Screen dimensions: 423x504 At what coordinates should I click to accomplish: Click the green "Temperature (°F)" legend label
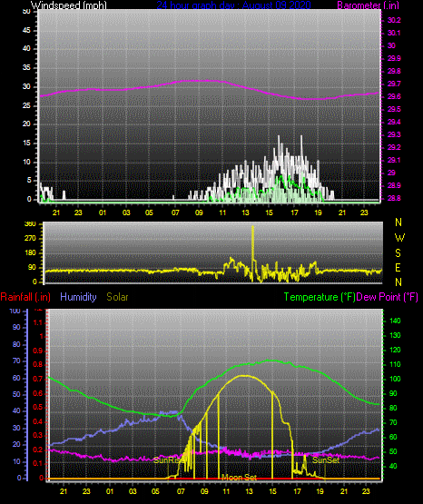(320, 297)
